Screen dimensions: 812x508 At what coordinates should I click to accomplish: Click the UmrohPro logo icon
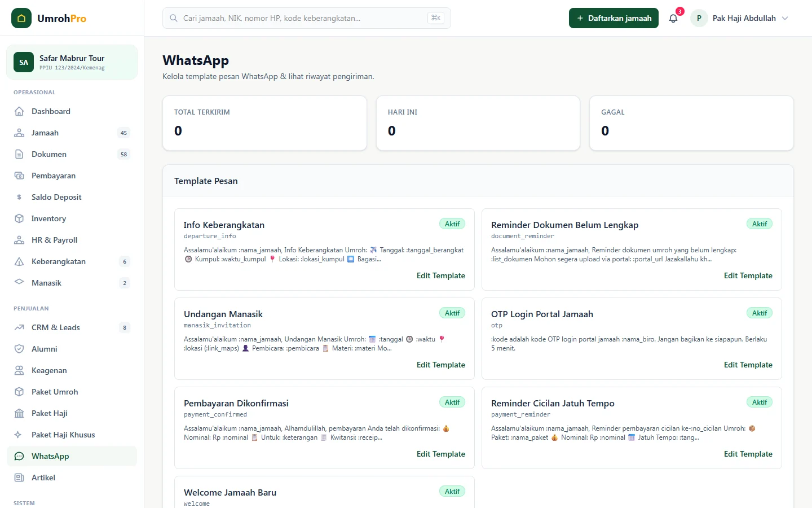click(21, 18)
